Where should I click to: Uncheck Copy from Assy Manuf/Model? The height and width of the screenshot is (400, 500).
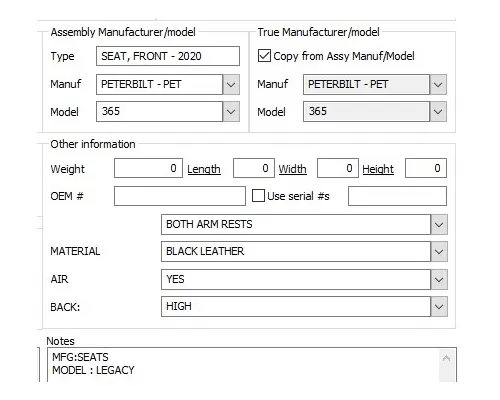click(264, 56)
